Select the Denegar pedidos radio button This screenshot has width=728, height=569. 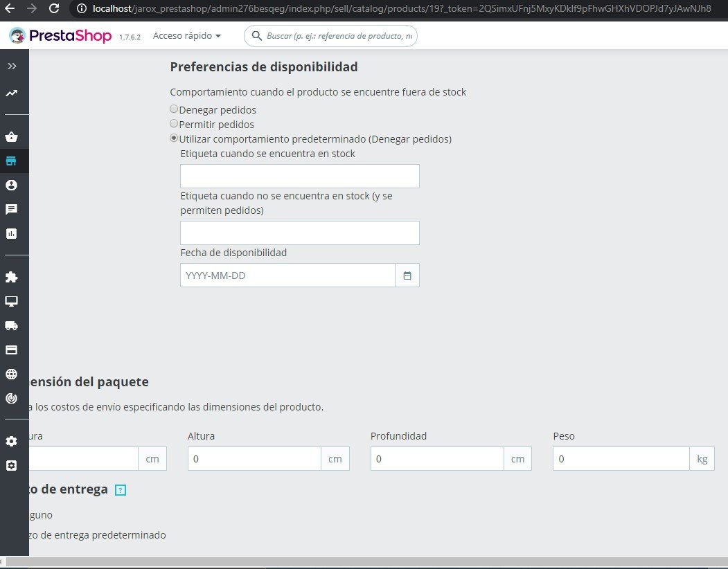point(174,109)
